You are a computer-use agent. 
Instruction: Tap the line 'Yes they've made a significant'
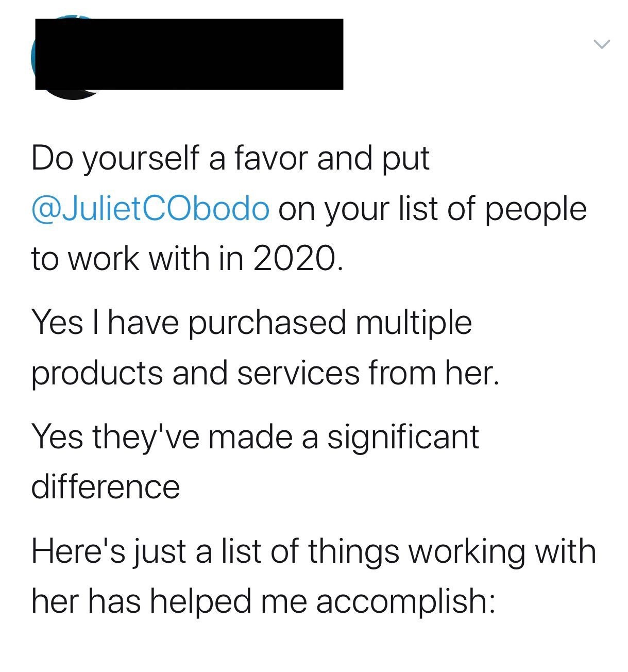point(255,438)
